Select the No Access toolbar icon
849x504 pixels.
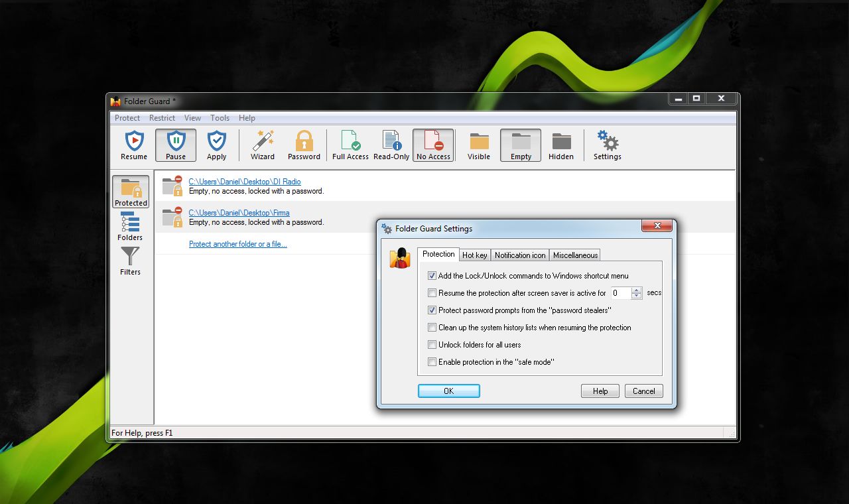433,145
